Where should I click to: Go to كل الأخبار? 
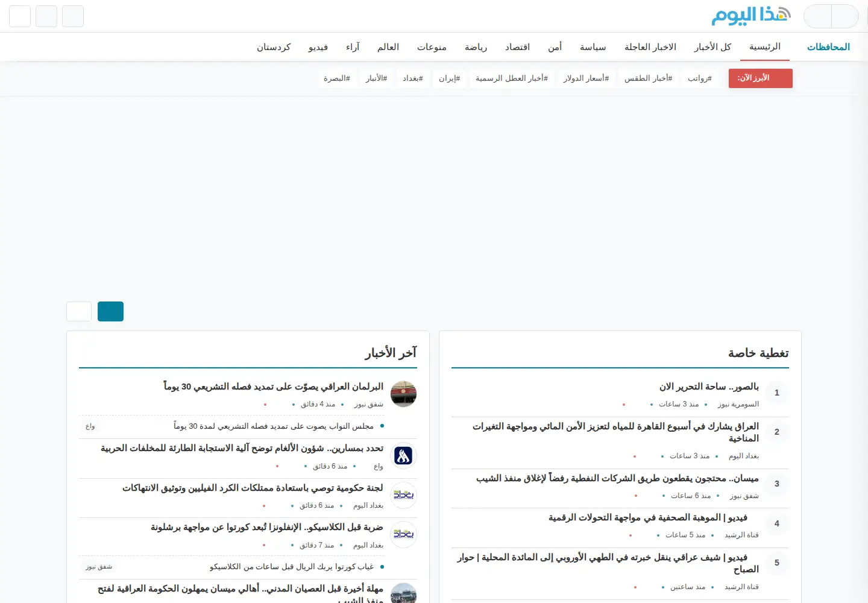tap(712, 47)
